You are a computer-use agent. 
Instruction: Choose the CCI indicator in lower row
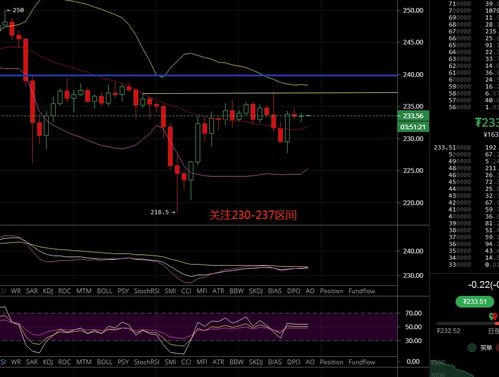coord(186,362)
